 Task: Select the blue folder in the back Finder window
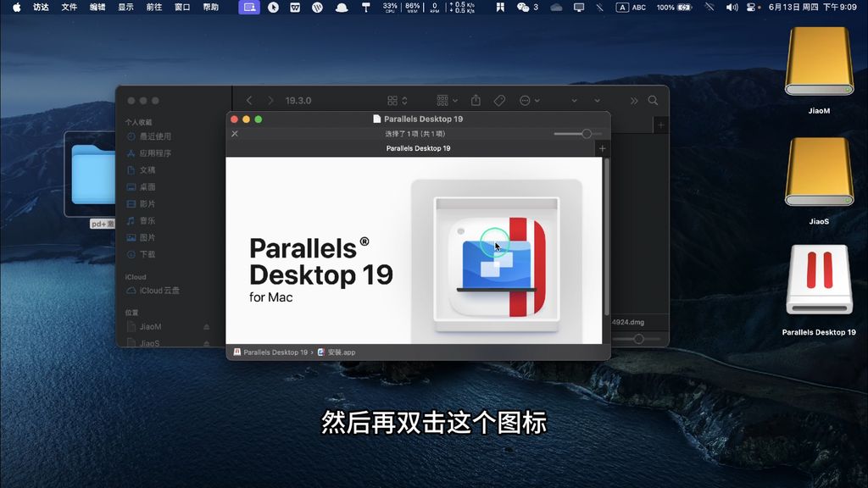(93, 174)
